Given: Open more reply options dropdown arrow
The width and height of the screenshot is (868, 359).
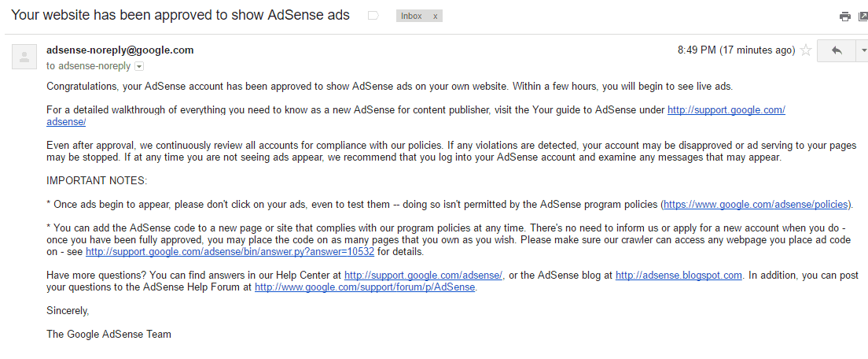Looking at the screenshot, I should tap(862, 51).
